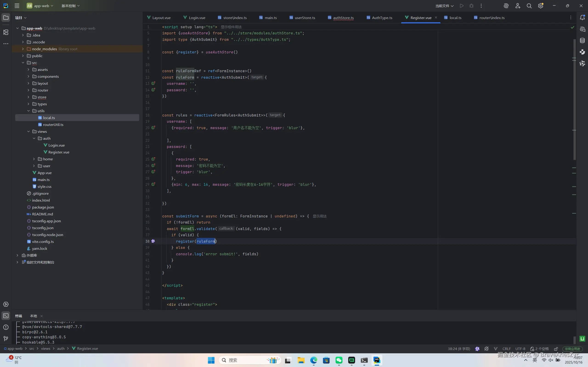The width and height of the screenshot is (588, 367).
Task: Toggle the Project tool window folder button
Action: click(6, 17)
